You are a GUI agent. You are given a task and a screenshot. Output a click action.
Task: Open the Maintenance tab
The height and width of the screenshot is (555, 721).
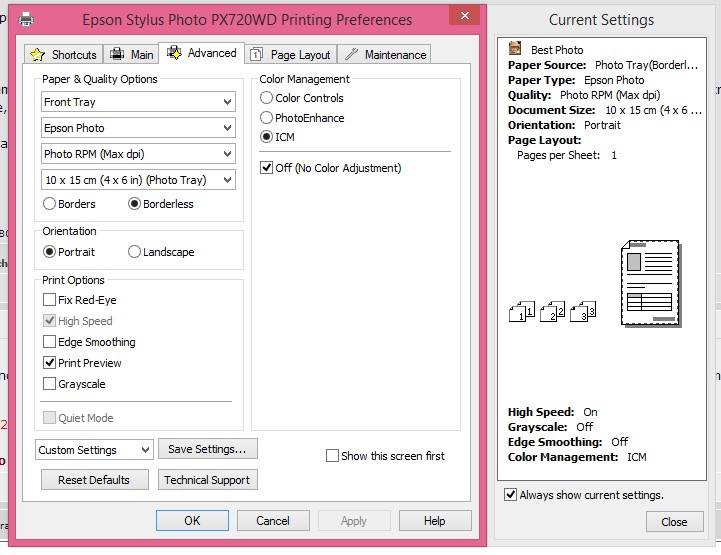[386, 54]
